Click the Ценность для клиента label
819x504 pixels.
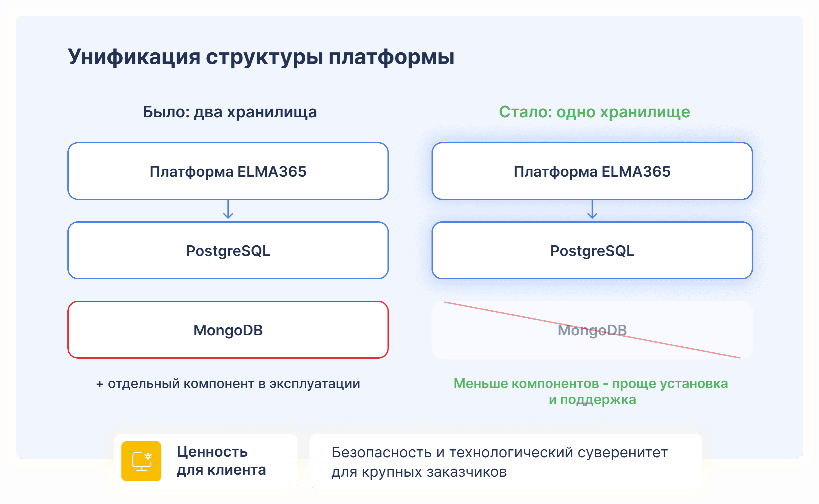click(221, 461)
